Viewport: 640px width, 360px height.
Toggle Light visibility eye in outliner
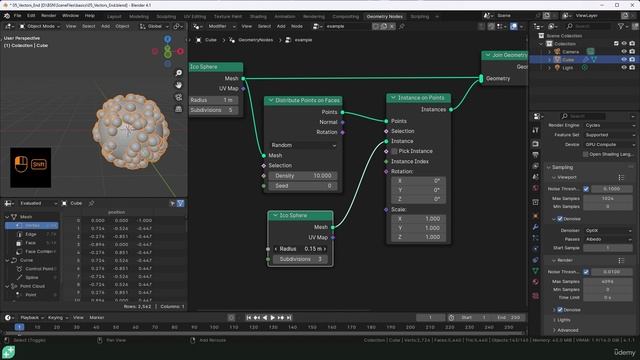click(x=624, y=68)
